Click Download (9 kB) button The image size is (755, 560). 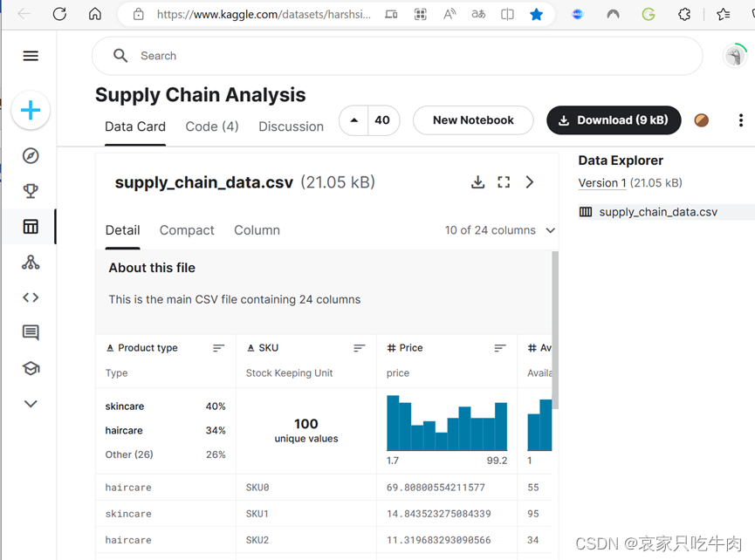tap(614, 120)
